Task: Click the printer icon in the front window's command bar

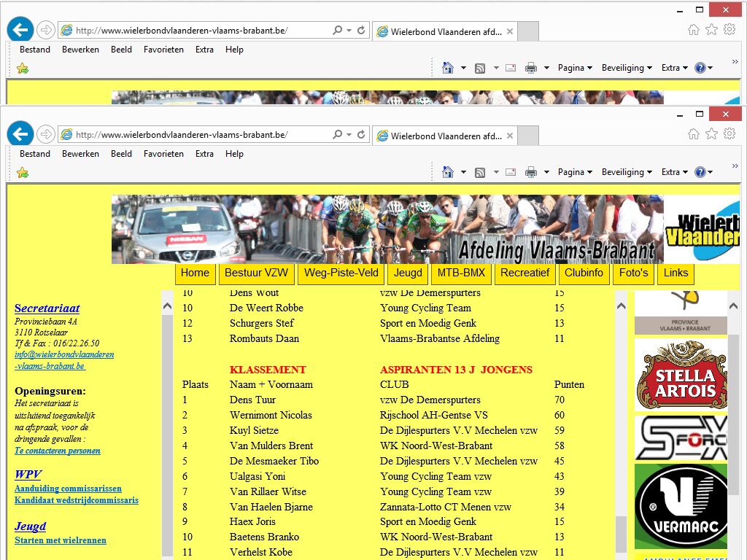Action: [531, 172]
